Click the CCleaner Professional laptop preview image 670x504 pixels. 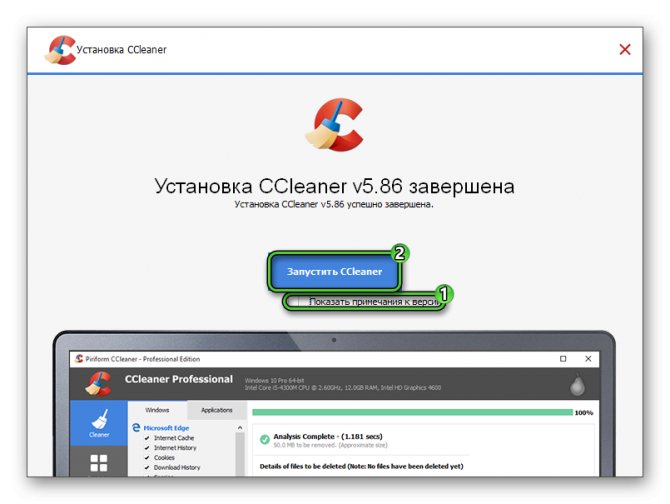334,404
